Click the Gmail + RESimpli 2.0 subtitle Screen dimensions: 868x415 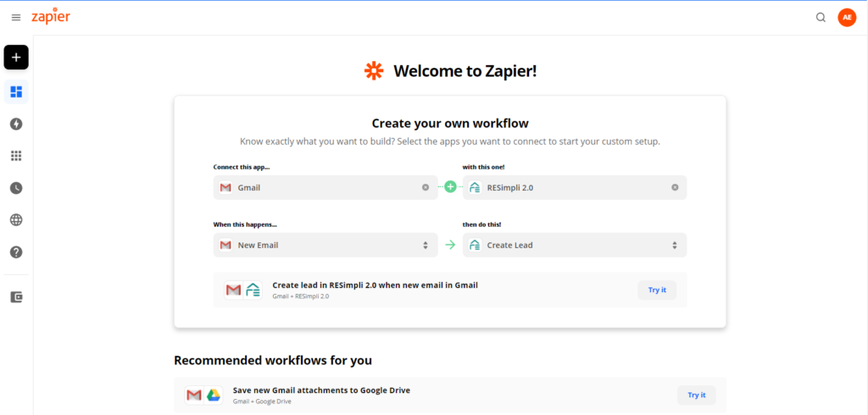(301, 296)
